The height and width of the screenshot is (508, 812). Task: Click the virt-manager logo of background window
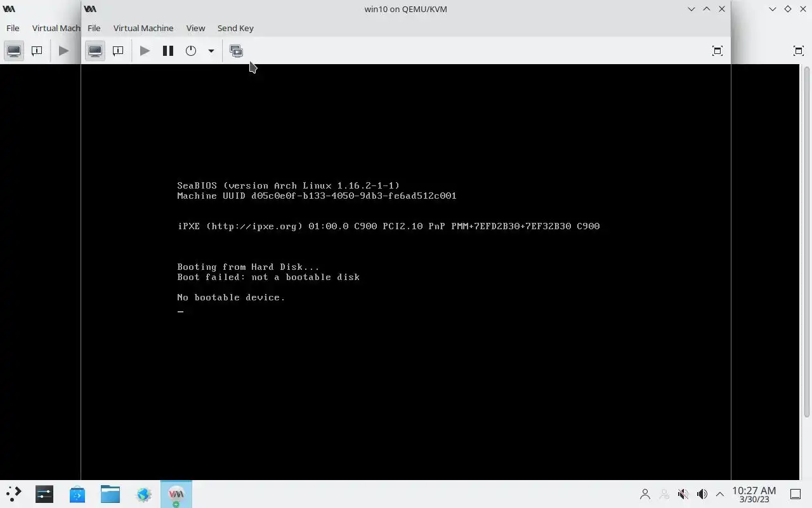coord(9,9)
